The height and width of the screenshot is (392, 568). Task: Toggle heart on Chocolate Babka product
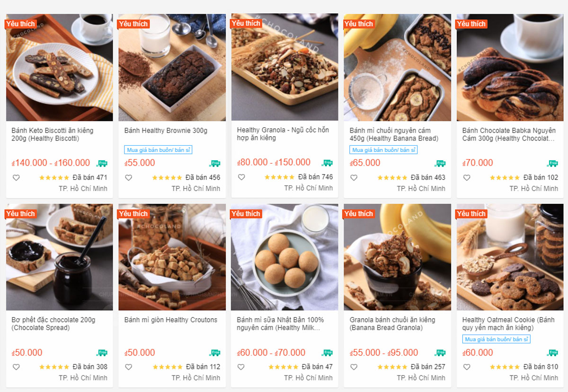467,178
